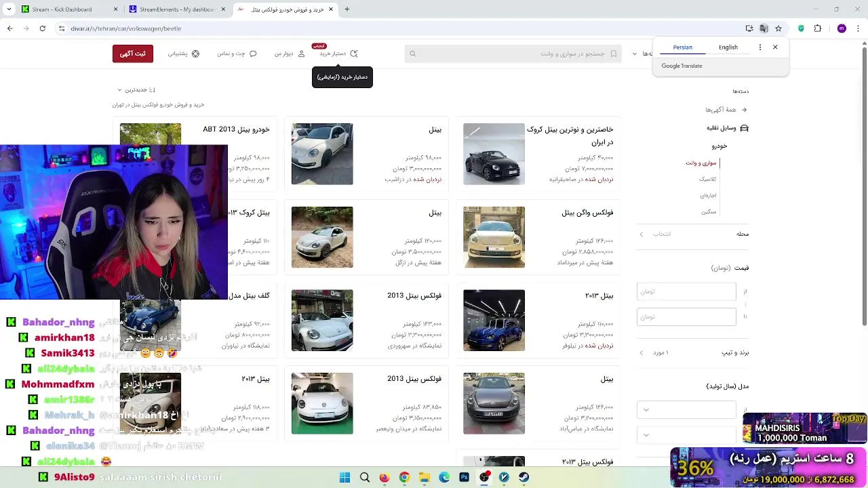This screenshot has width=868, height=488.
Task: Click the site info icon beside URL
Action: (x=61, y=28)
